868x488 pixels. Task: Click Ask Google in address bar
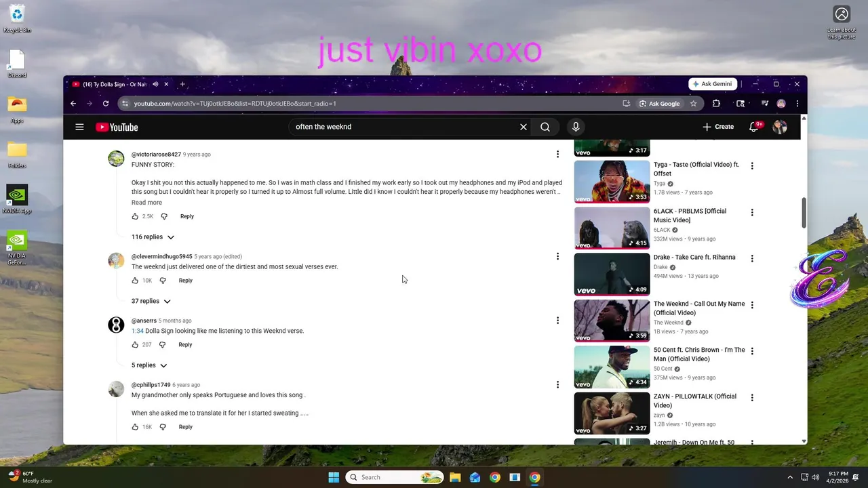pyautogui.click(x=660, y=104)
